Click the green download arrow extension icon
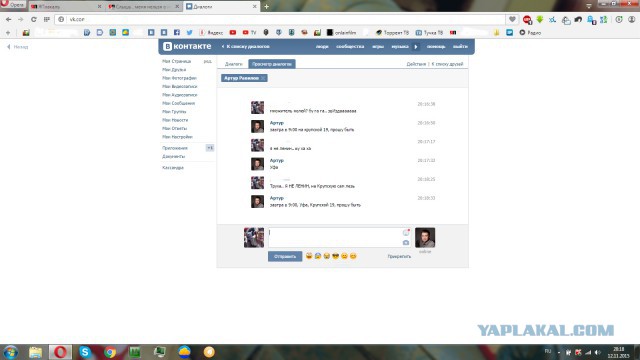Screen dimensions: 640x360 pos(540,19)
